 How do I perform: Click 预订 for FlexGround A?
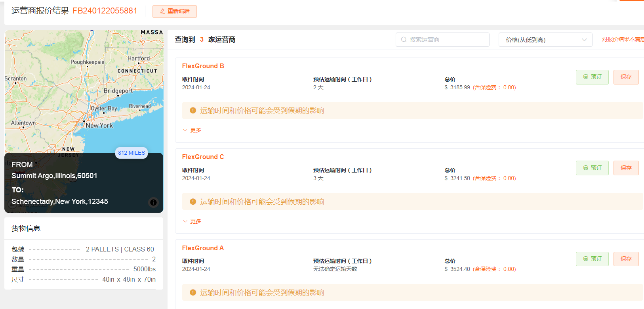(x=592, y=259)
